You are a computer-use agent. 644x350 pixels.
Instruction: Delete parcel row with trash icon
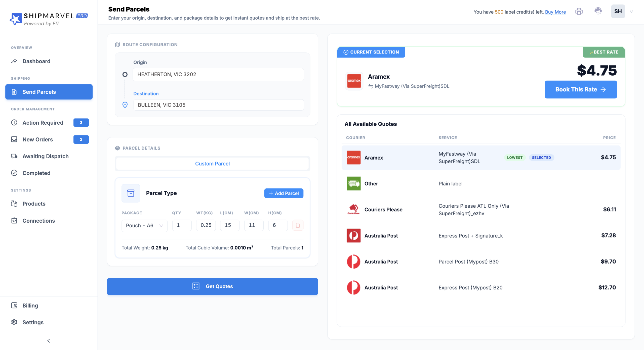[x=298, y=225]
